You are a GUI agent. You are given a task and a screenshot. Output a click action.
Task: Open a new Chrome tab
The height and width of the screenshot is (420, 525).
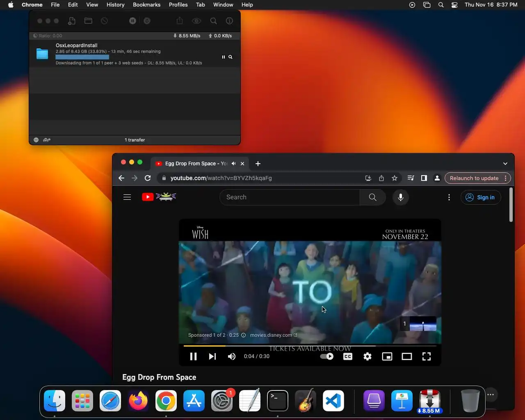tap(258, 163)
